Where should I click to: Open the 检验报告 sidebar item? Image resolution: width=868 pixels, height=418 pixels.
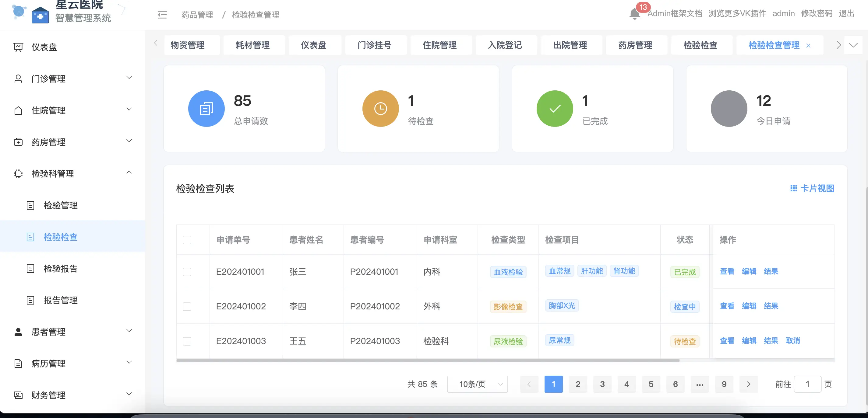61,269
